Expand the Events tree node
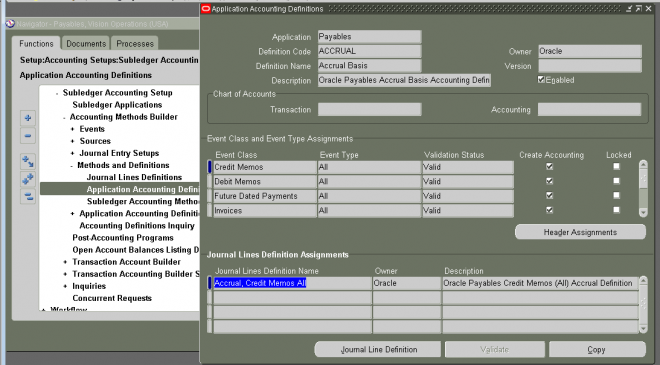Image resolution: width=660 pixels, height=365 pixels. pos(72,129)
